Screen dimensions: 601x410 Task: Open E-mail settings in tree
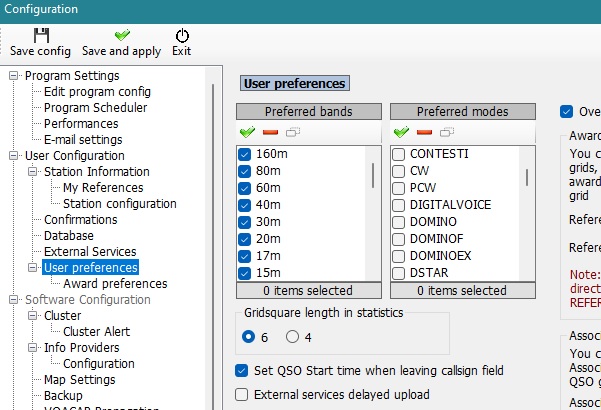click(83, 139)
